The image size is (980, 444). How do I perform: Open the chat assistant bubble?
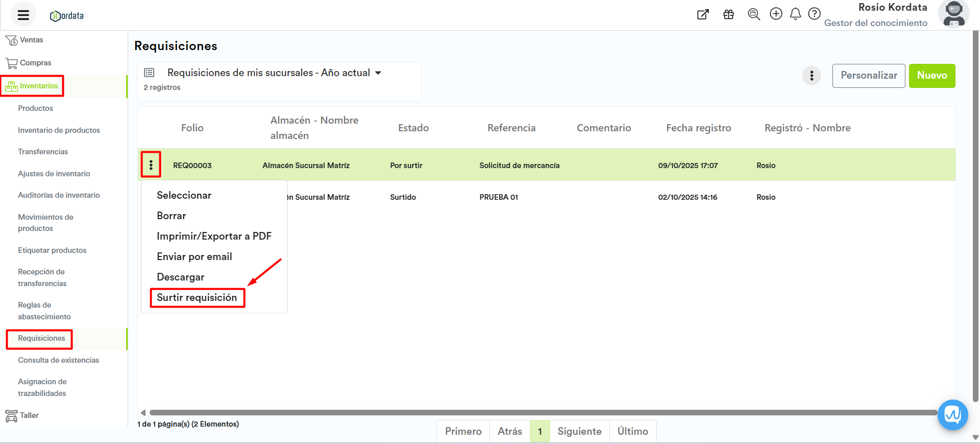pos(952,414)
